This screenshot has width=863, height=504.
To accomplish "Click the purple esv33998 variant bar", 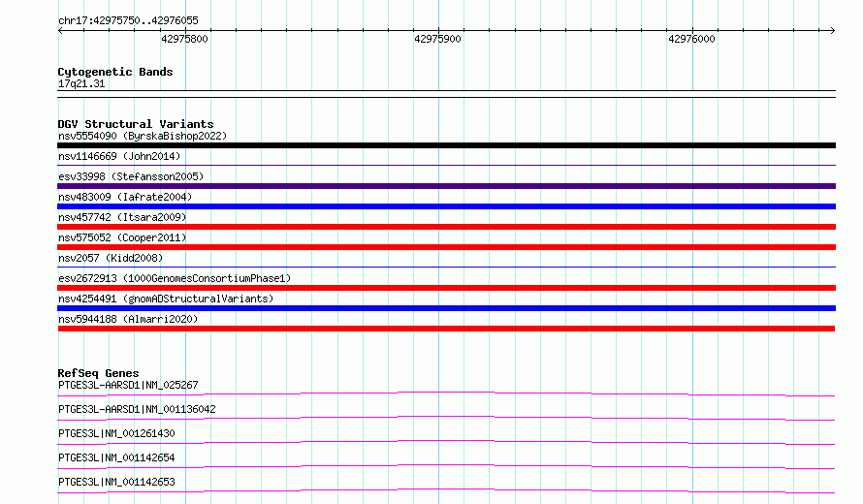I will pyautogui.click(x=446, y=186).
